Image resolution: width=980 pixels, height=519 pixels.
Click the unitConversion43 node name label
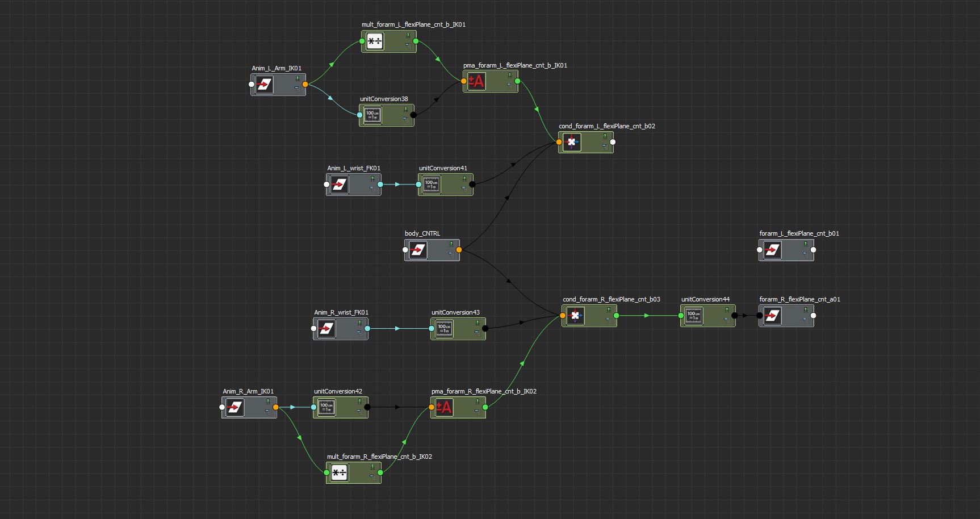click(x=455, y=312)
